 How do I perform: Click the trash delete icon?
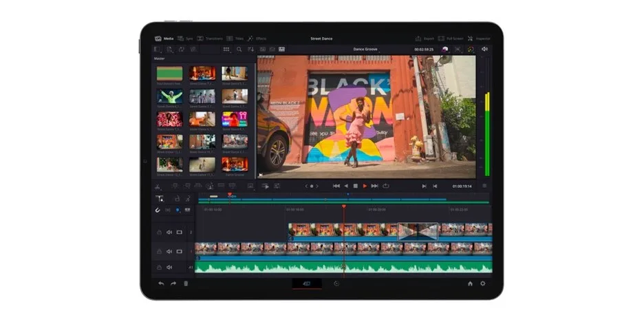[x=186, y=283]
